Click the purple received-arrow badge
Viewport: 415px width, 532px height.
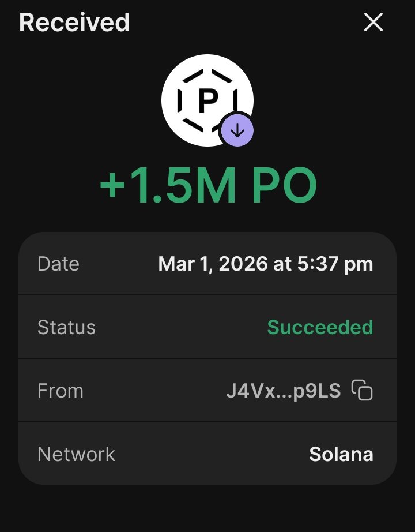pos(237,131)
